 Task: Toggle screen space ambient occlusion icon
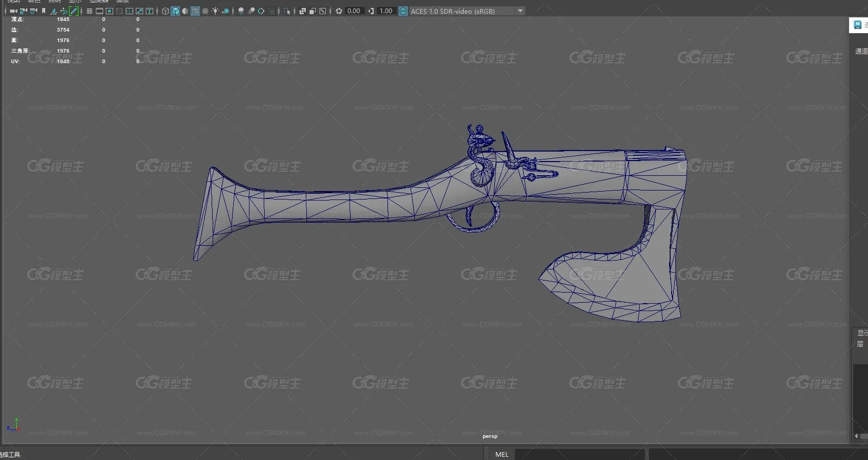coord(241,11)
